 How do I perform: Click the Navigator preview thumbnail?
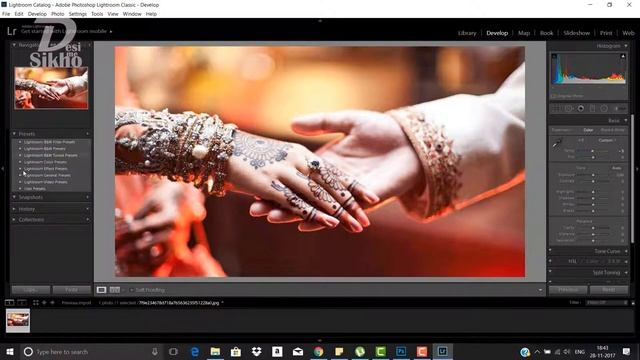51,88
